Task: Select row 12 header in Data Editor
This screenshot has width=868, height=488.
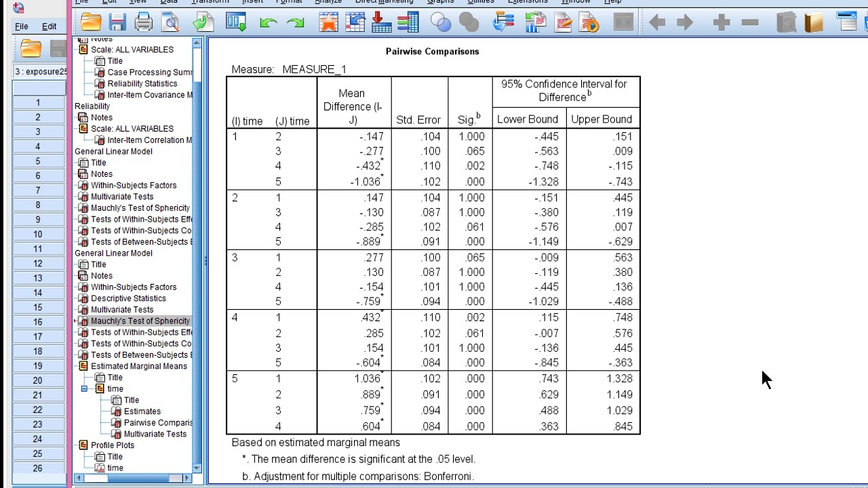Action: (38, 264)
